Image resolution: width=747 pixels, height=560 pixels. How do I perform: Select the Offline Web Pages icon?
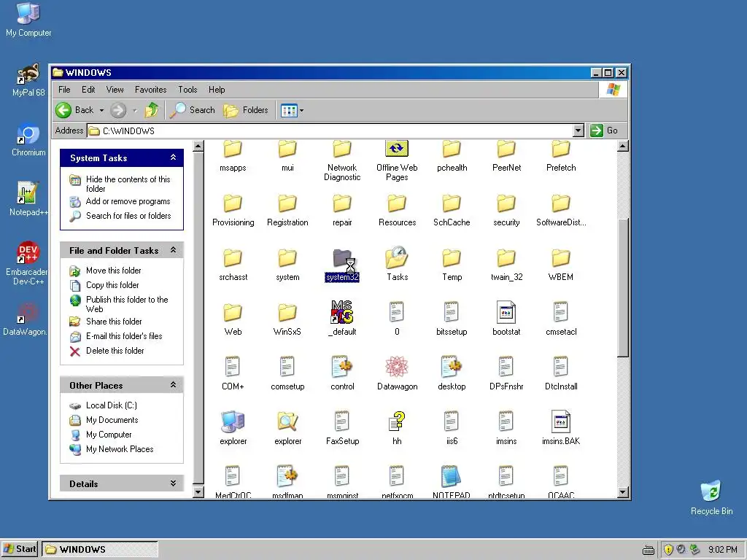click(396, 149)
